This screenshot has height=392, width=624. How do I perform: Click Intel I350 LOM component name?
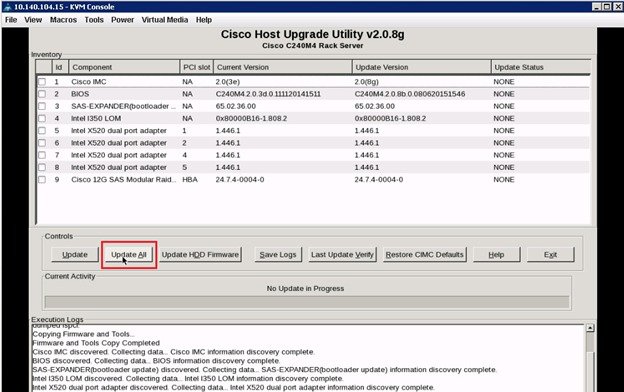tap(96, 119)
